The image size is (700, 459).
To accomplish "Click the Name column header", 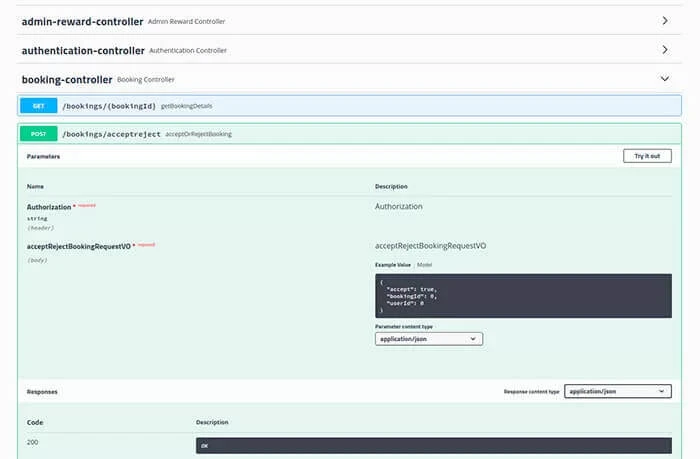I will point(35,187).
